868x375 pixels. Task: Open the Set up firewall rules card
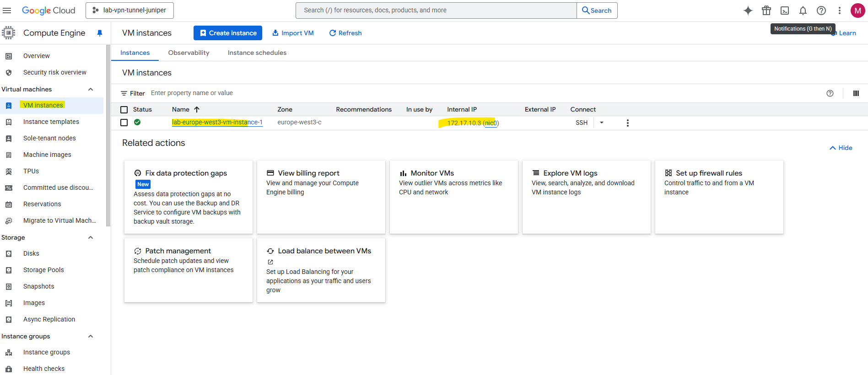719,197
